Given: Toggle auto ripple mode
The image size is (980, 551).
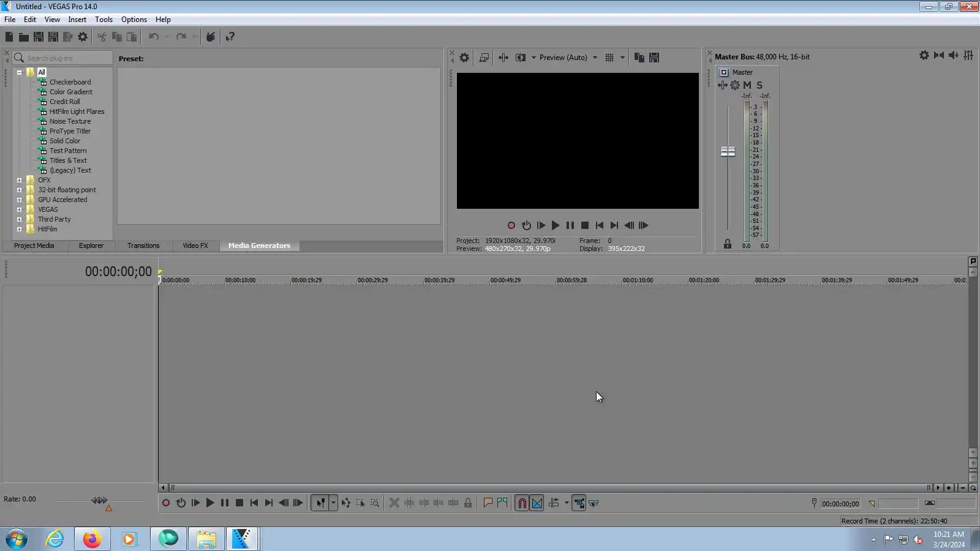Looking at the screenshot, I should (x=554, y=503).
